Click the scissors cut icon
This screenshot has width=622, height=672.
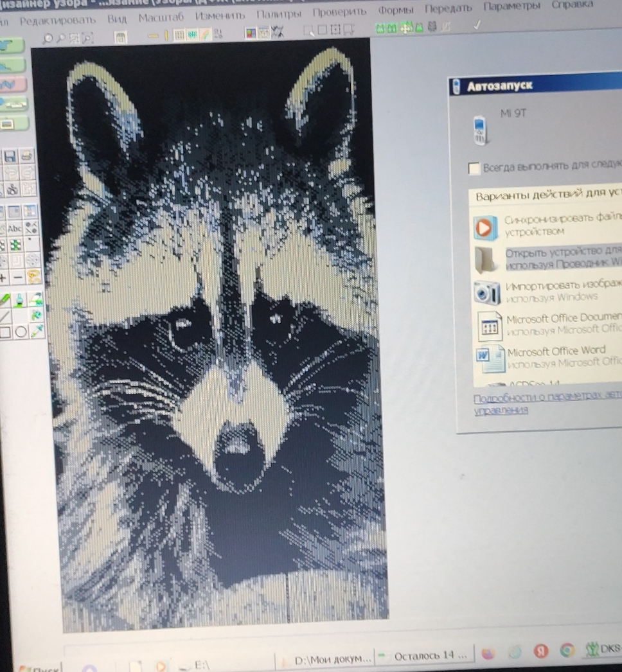click(x=11, y=189)
